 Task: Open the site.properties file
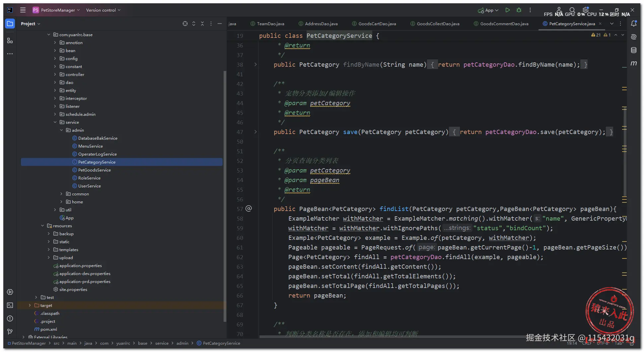73,289
